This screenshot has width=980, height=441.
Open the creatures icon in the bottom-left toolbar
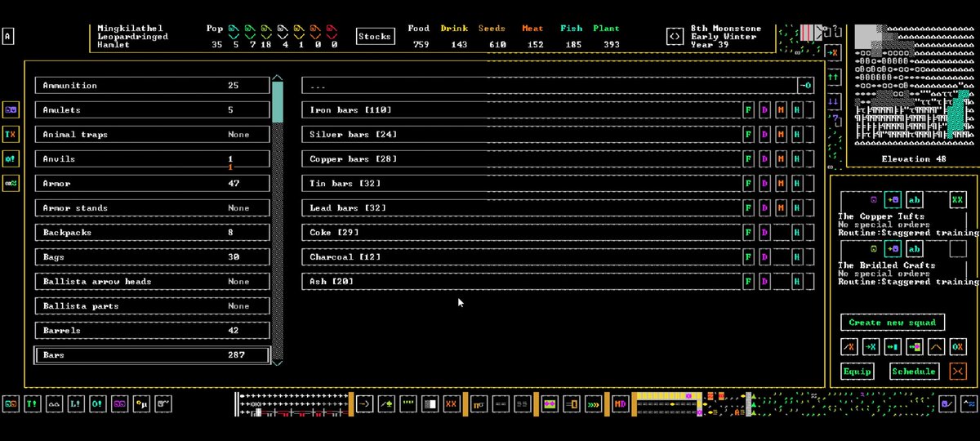click(11, 403)
